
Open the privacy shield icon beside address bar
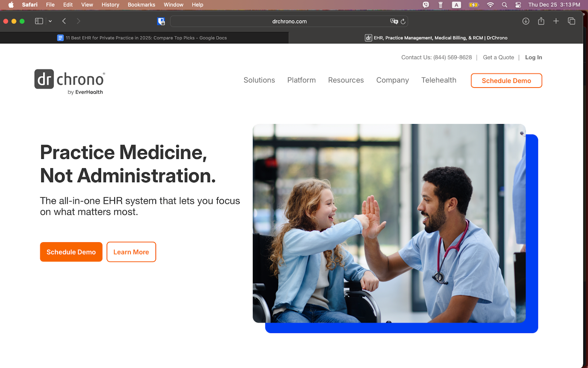(161, 21)
